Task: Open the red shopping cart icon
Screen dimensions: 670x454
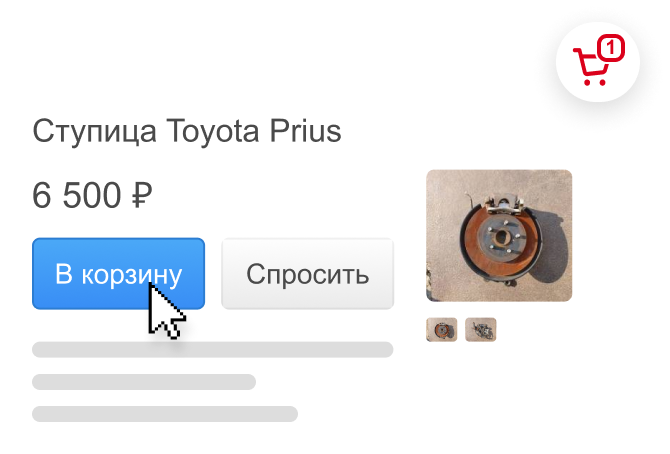Action: click(597, 62)
